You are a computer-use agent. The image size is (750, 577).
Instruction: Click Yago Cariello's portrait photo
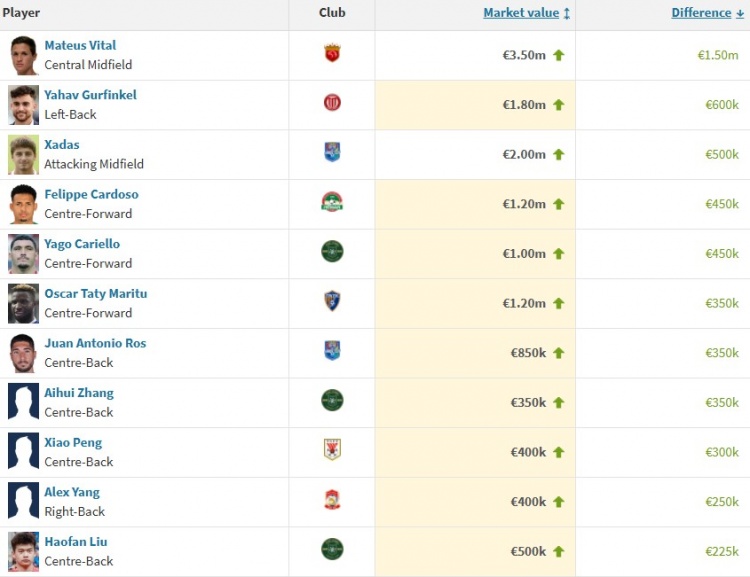click(23, 253)
